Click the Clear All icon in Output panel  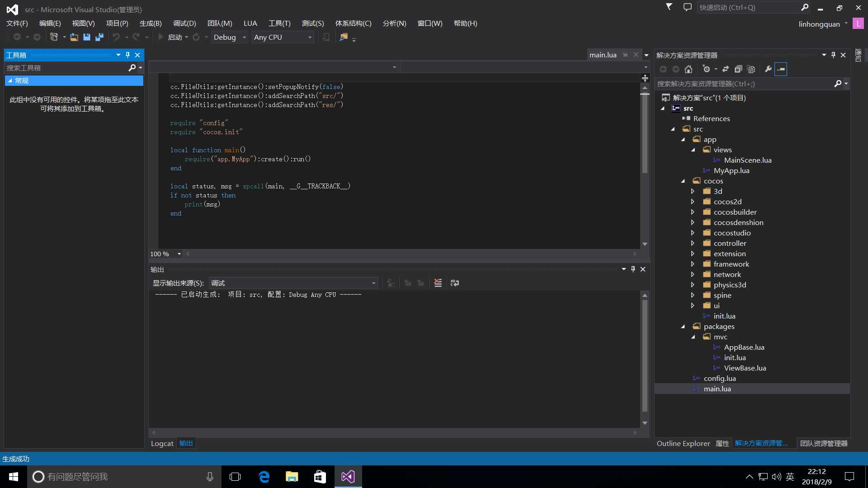click(438, 283)
